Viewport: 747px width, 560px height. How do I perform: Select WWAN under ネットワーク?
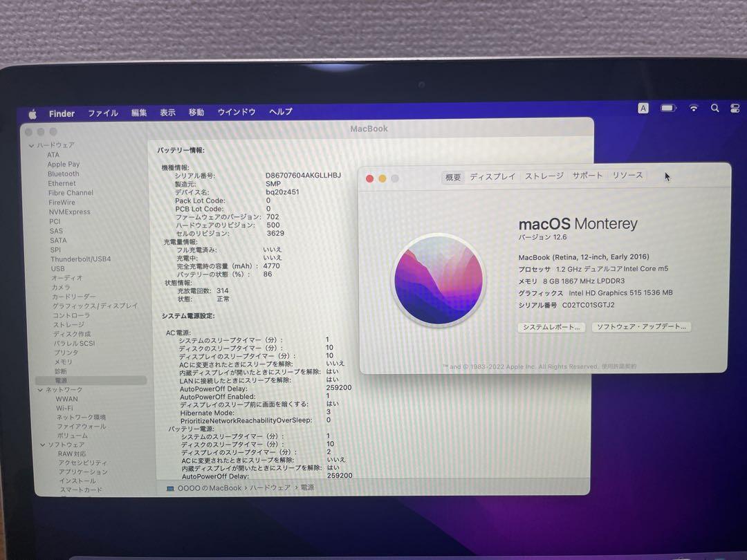pyautogui.click(x=66, y=399)
